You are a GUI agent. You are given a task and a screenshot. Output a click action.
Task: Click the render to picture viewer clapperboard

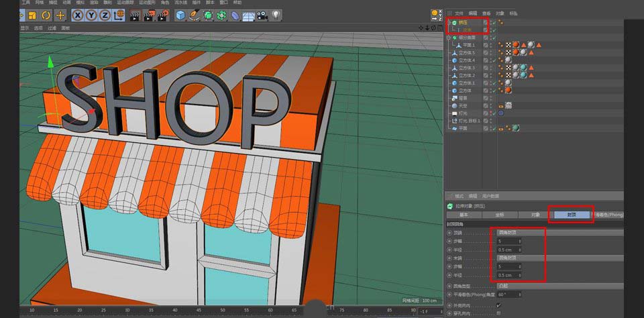(148, 15)
